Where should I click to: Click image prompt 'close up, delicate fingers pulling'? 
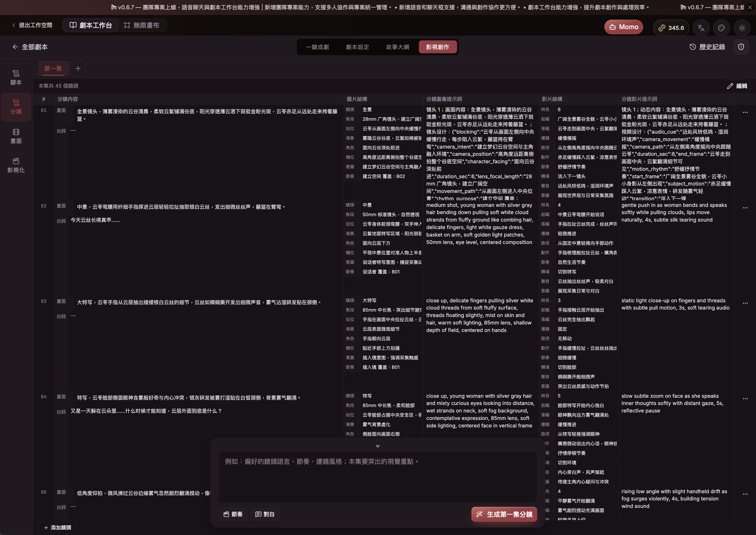pyautogui.click(x=479, y=315)
